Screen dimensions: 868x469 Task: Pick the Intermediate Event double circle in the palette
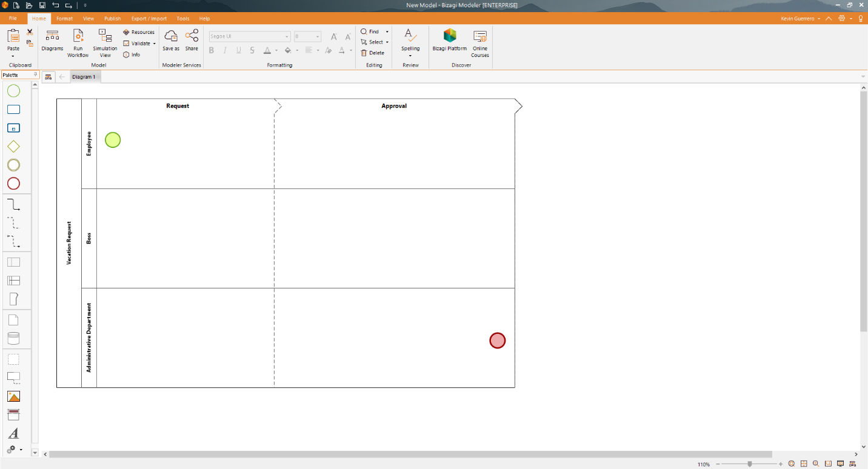pos(13,165)
